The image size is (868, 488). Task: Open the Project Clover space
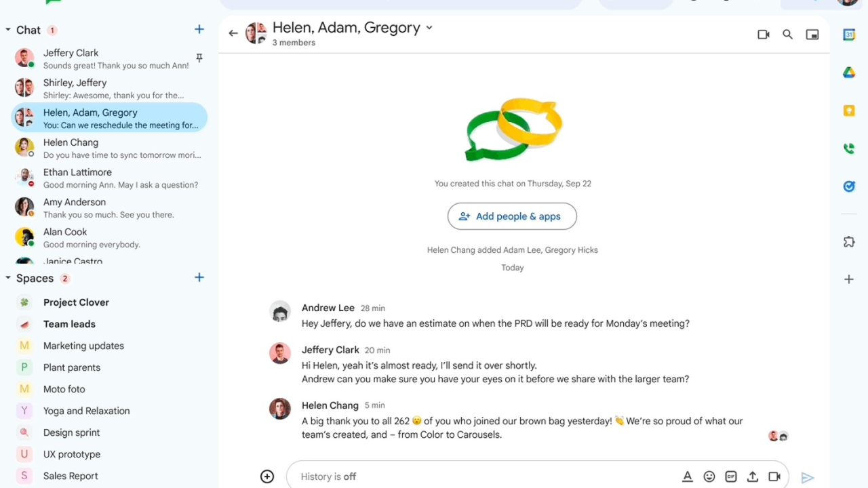[x=76, y=302]
